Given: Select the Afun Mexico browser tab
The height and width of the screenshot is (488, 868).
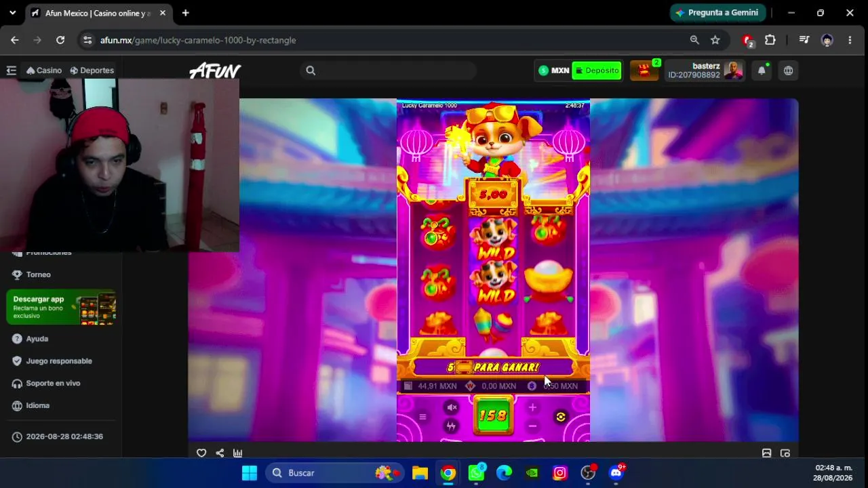Looking at the screenshot, I should [x=98, y=13].
